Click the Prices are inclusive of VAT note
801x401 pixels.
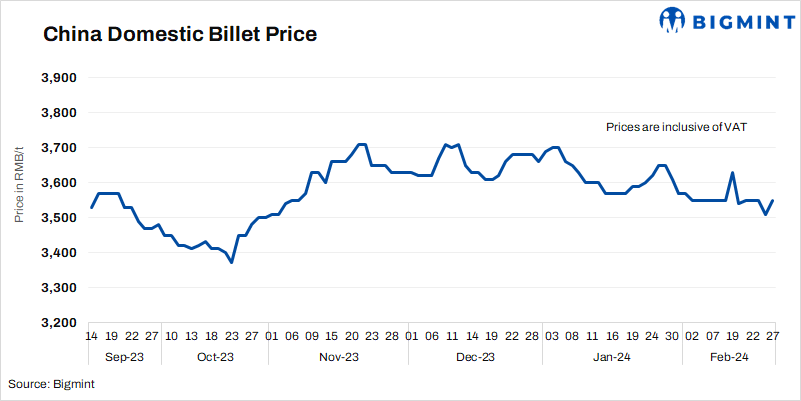click(x=677, y=128)
